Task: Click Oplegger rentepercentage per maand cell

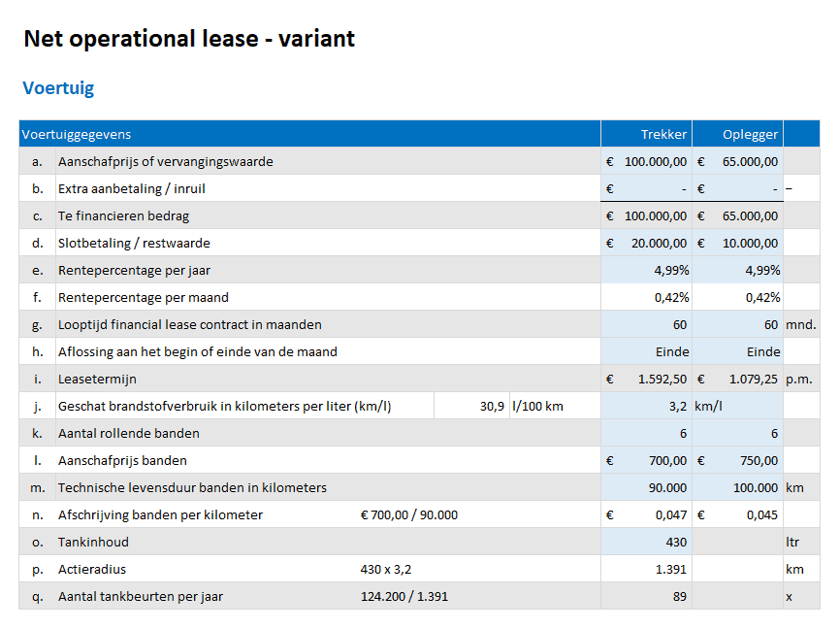Action: (737, 297)
